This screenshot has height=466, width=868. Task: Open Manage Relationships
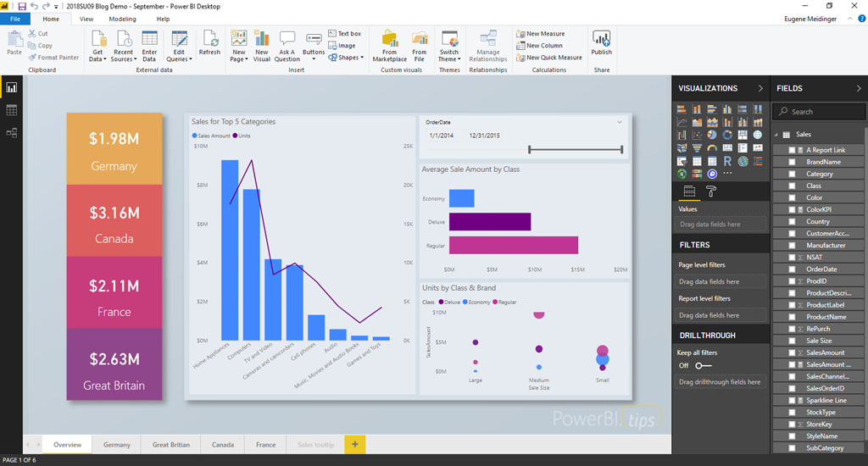click(x=487, y=46)
